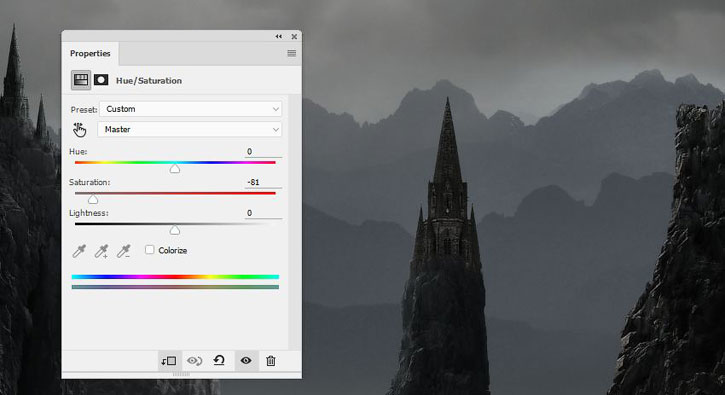Click the lower desaturated color bar
Viewport: 725px width, 395px height.
click(x=175, y=287)
